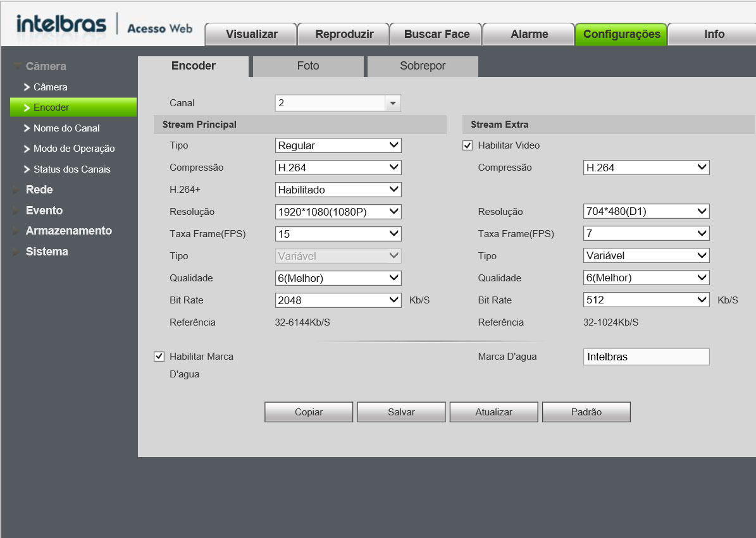Open the Câmera sub-item in sidebar
Viewport: 756px width, 538px height.
50,87
